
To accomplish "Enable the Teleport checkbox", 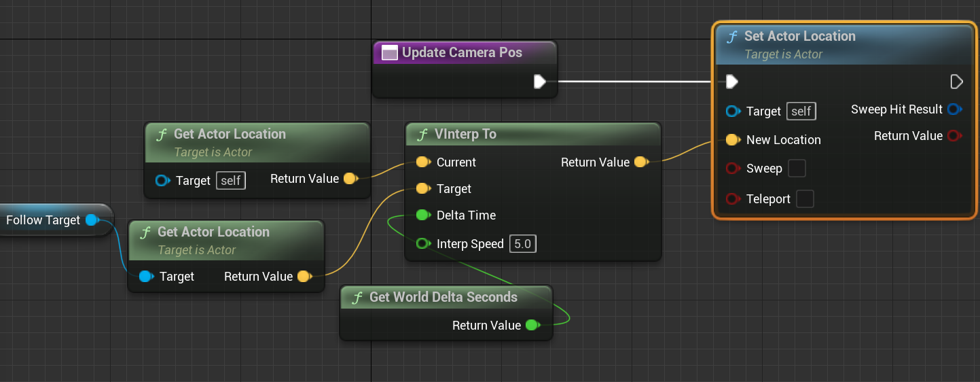I will pos(805,199).
